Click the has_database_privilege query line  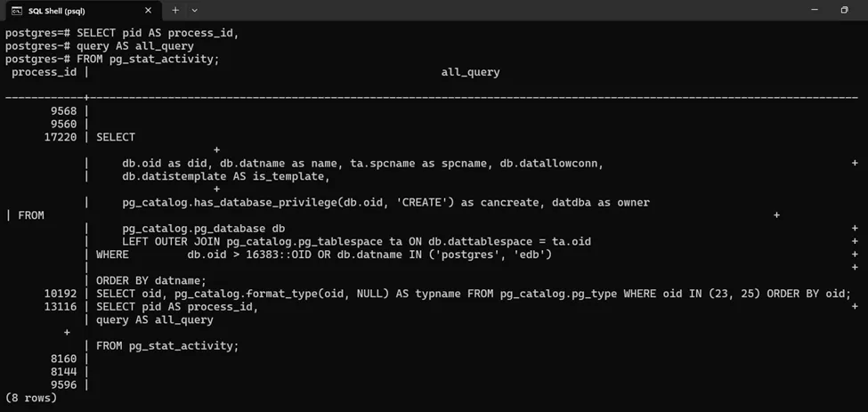(x=385, y=202)
